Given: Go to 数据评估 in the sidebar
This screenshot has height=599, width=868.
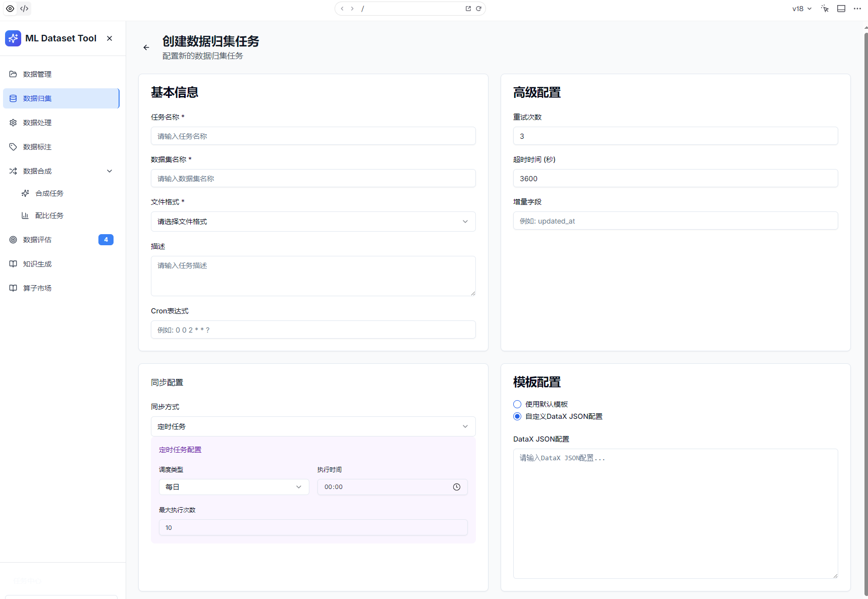Looking at the screenshot, I should [x=37, y=240].
